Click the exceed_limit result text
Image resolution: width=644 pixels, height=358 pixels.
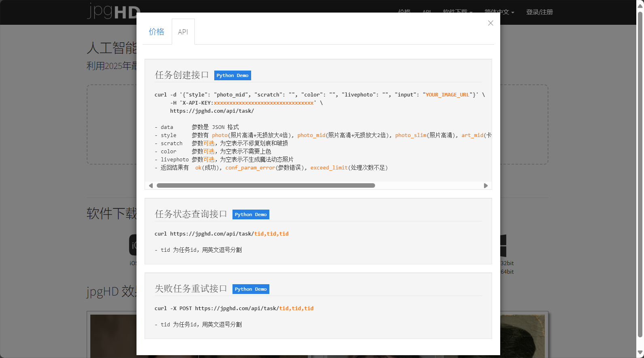click(x=329, y=168)
